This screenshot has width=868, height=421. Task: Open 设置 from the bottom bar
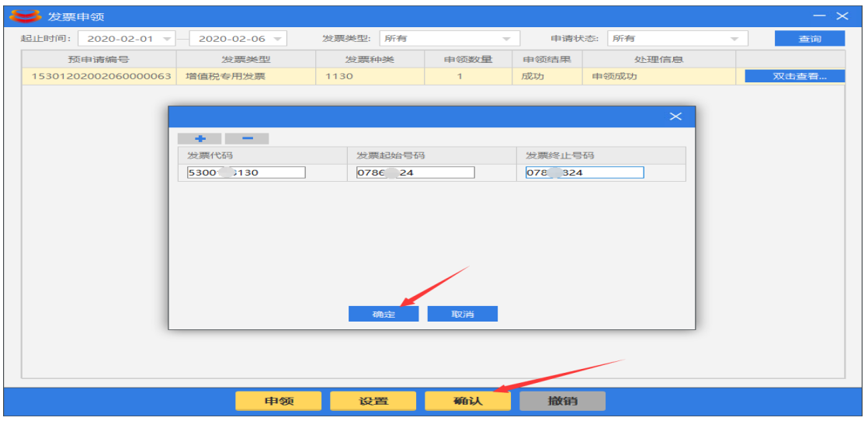coord(373,401)
